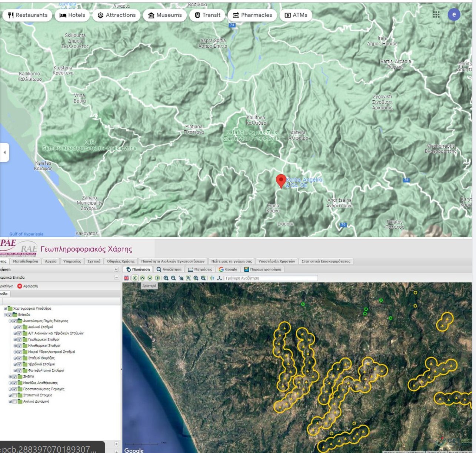Click the zoom out magnifier icon
Screen dimensions: 476x453
tap(173, 278)
